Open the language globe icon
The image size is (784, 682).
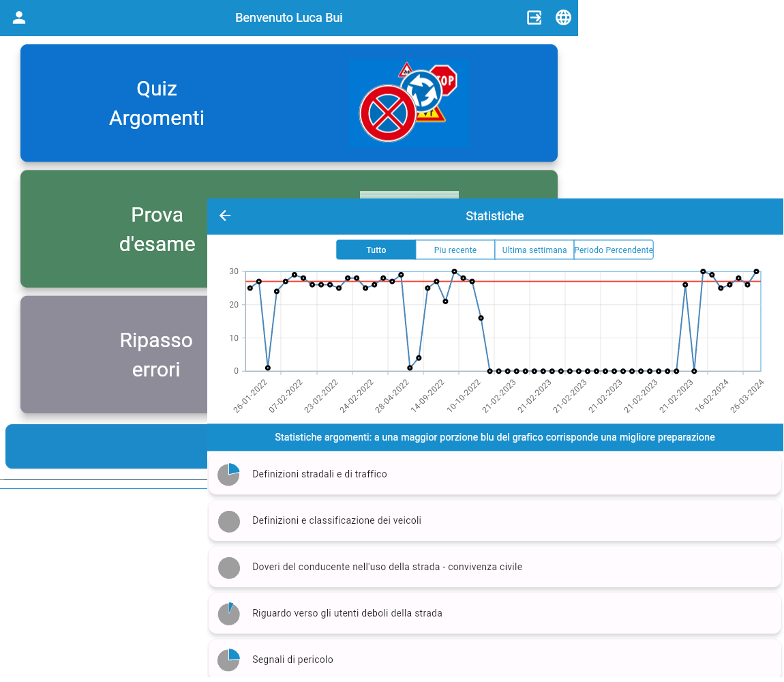[563, 18]
